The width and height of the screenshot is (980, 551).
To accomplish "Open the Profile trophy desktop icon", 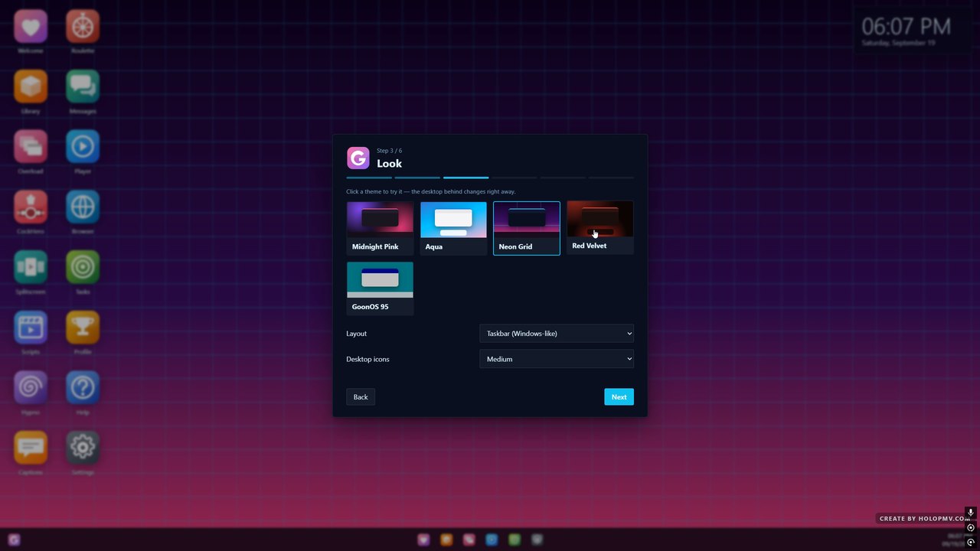I will [x=83, y=327].
